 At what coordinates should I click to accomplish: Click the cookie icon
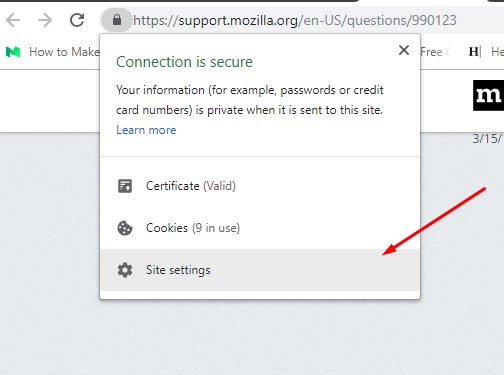[x=125, y=228]
